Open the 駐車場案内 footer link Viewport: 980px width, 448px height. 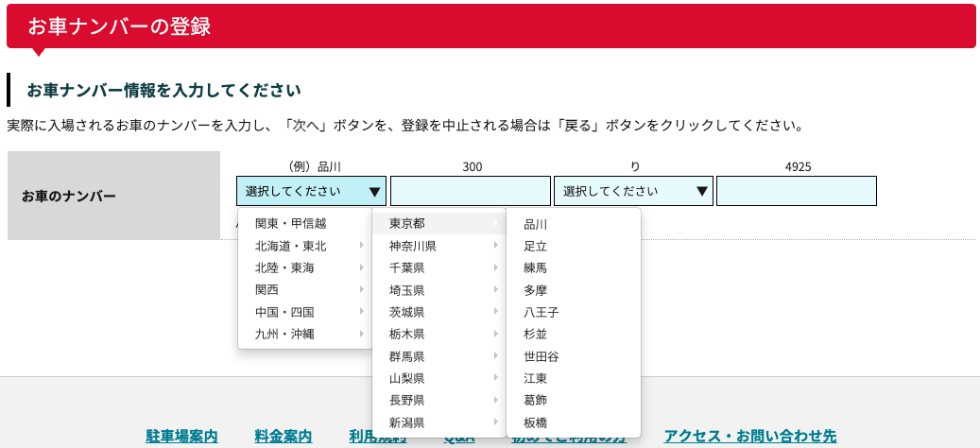pos(181,436)
